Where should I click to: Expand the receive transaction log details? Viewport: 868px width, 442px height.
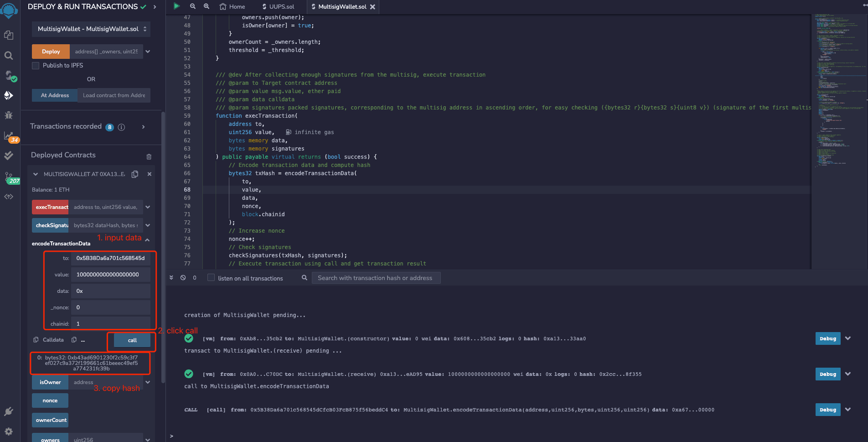pyautogui.click(x=848, y=374)
